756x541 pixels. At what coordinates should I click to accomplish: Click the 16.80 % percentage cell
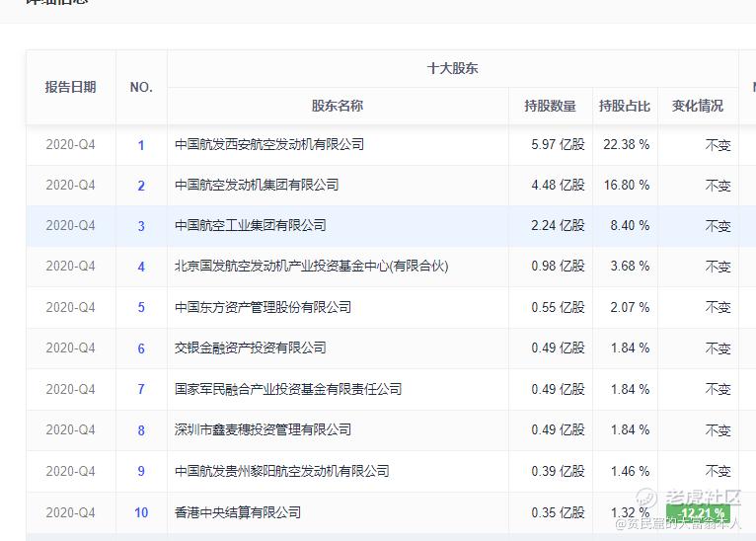coord(627,186)
